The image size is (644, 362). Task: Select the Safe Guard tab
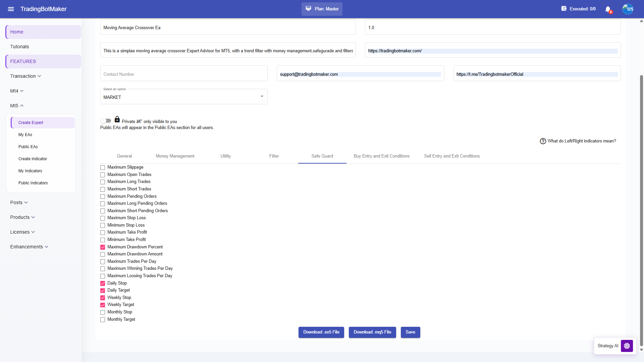point(322,156)
